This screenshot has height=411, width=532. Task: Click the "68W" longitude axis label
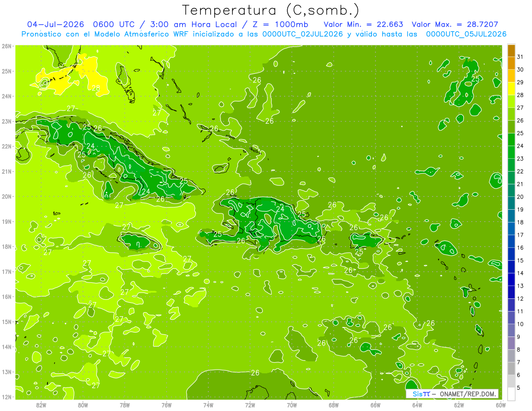[333, 405]
